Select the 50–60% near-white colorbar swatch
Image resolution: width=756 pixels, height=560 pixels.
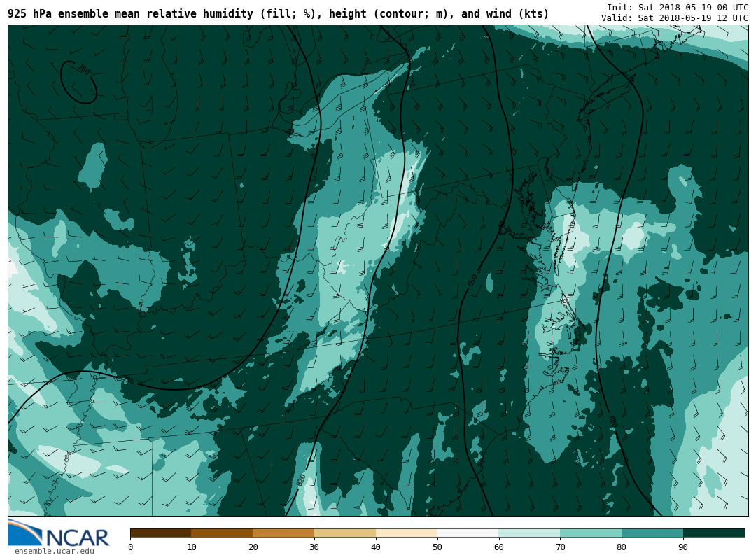pyautogui.click(x=468, y=533)
